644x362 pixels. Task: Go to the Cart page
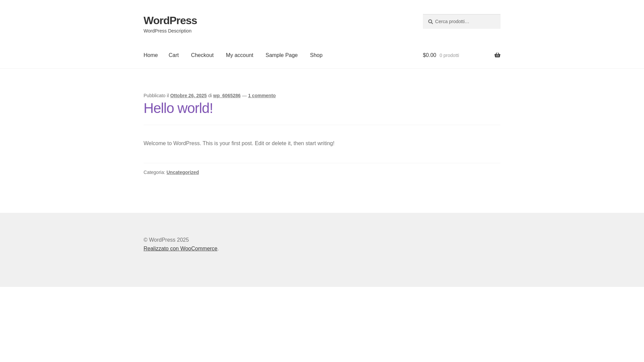click(173, 55)
